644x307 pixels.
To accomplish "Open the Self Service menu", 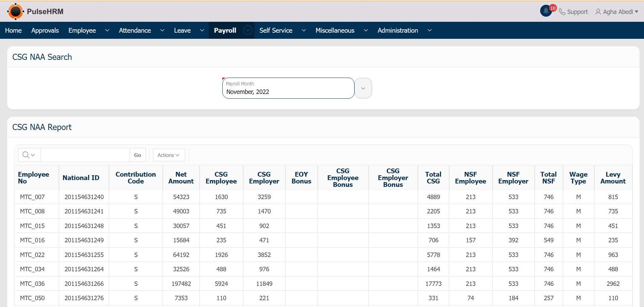I will (x=276, y=30).
